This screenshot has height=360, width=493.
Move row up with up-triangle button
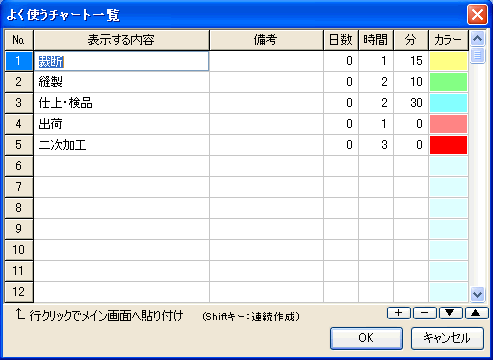click(x=476, y=313)
